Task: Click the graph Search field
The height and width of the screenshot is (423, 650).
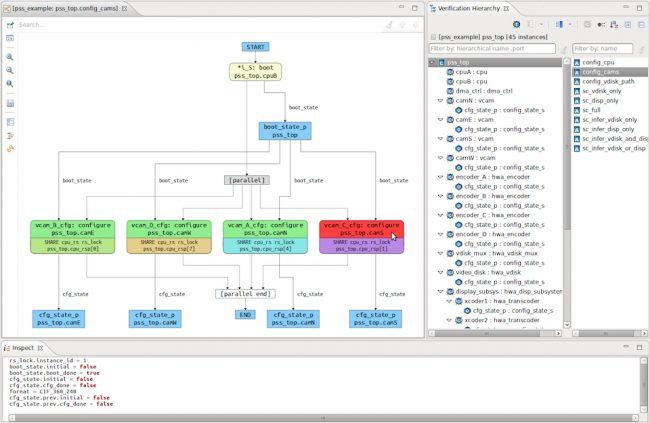Action: pyautogui.click(x=199, y=25)
